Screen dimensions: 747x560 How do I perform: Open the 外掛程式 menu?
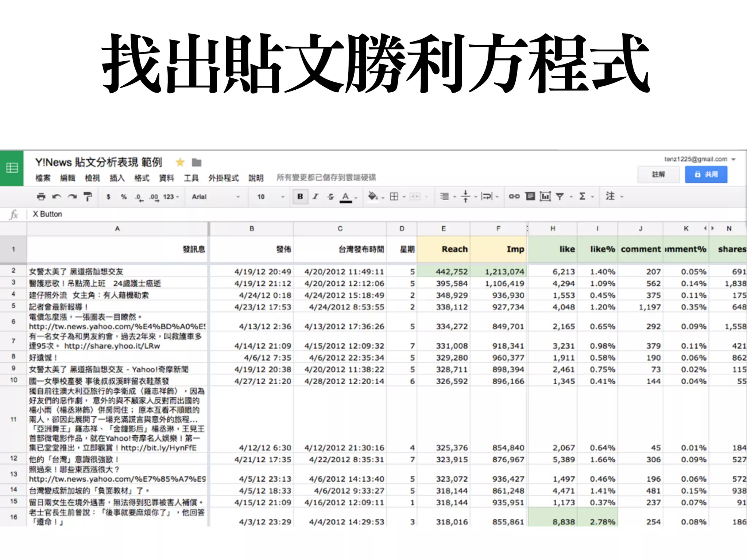tap(224, 178)
